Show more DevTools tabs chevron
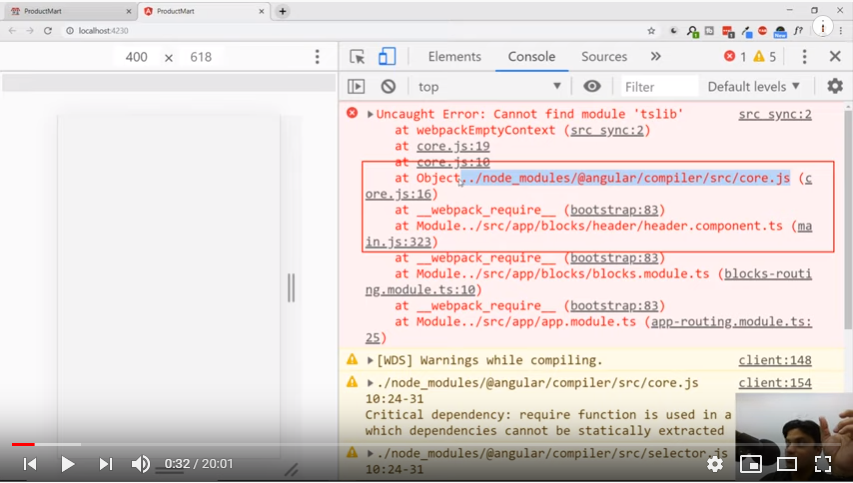Image resolution: width=853 pixels, height=483 pixels. tap(656, 57)
